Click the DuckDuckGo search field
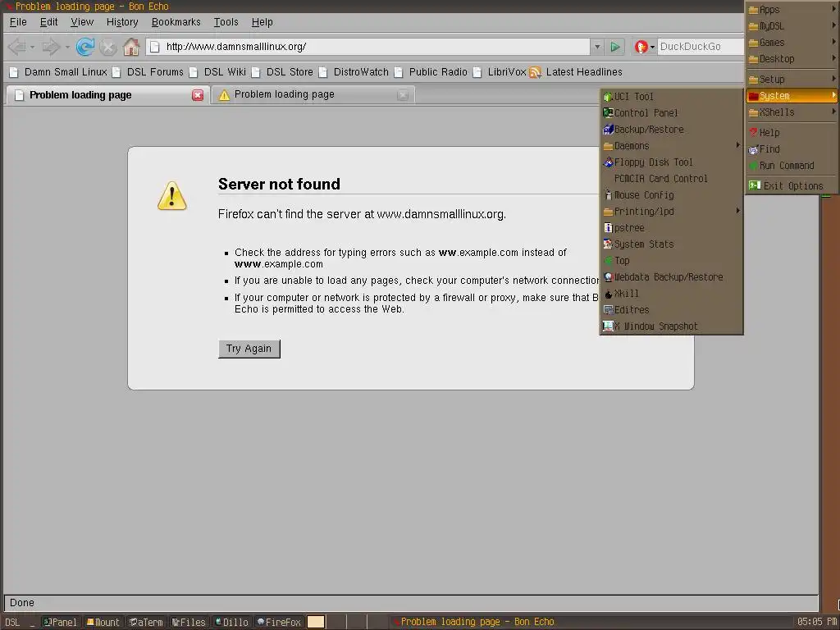Image resolution: width=840 pixels, height=630 pixels. click(701, 47)
